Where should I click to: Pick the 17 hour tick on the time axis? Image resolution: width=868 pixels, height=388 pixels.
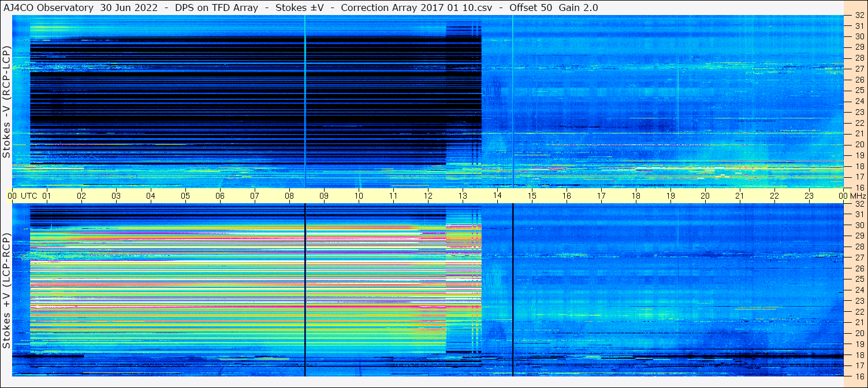[601, 196]
